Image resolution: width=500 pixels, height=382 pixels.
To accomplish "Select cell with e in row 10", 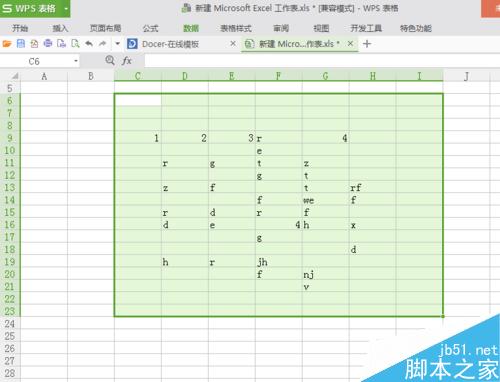I will coord(279,151).
